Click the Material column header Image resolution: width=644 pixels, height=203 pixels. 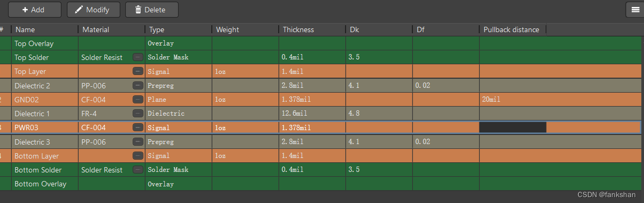coord(112,29)
